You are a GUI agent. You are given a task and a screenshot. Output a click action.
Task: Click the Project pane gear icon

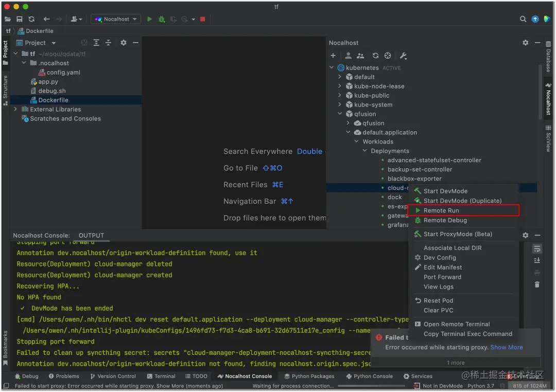124,43
